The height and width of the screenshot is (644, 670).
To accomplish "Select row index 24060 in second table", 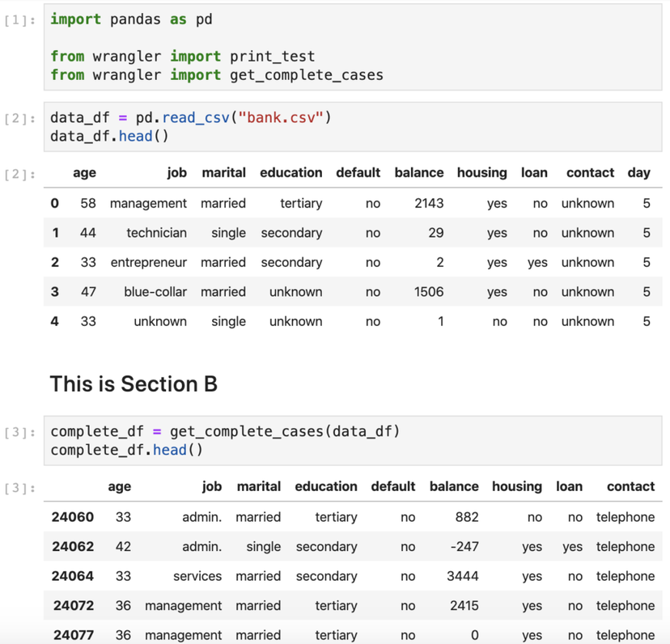I will [x=73, y=517].
